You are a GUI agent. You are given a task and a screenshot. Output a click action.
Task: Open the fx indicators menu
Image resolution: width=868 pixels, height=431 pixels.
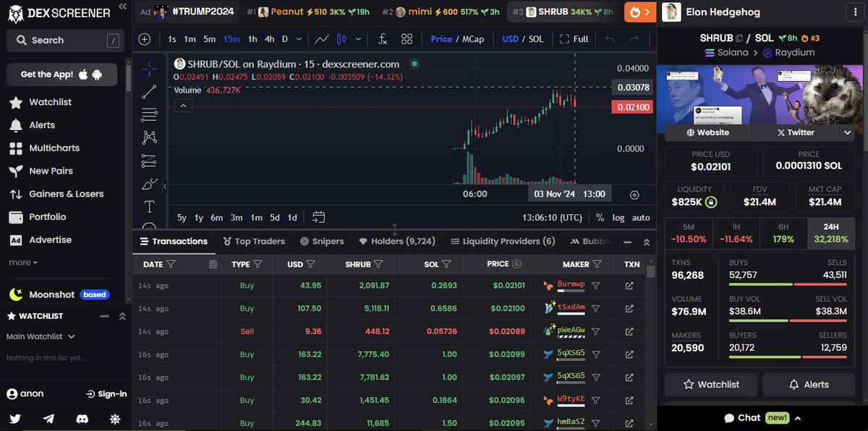(x=383, y=39)
